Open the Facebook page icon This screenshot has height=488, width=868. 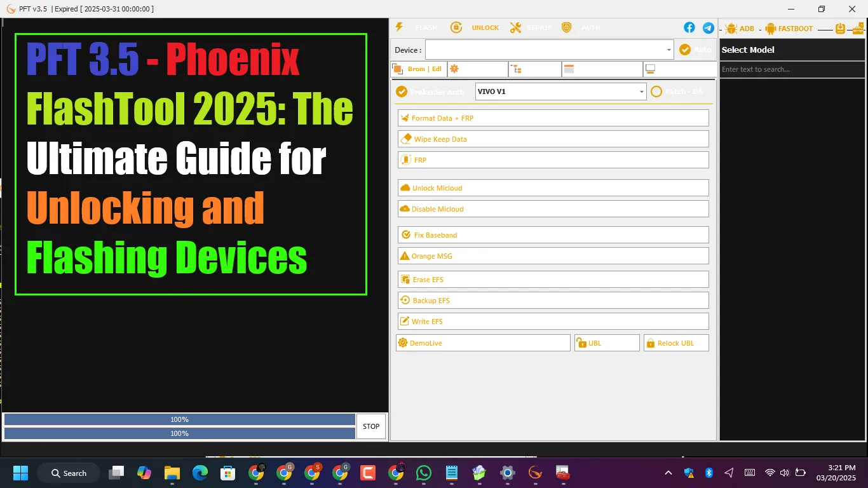pos(689,27)
